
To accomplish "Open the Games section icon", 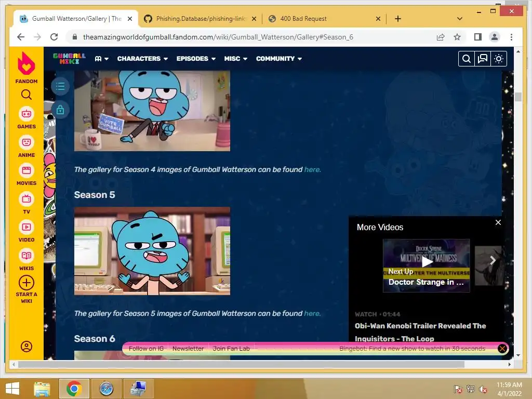I will (x=26, y=114).
